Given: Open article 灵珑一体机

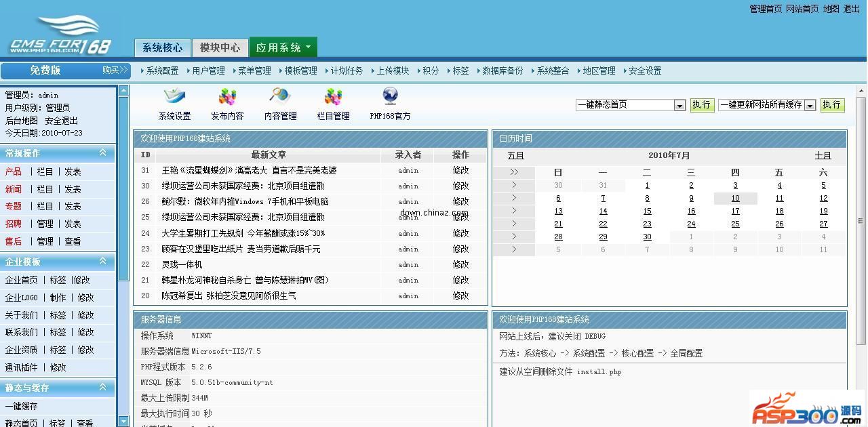Looking at the screenshot, I should click(x=182, y=264).
